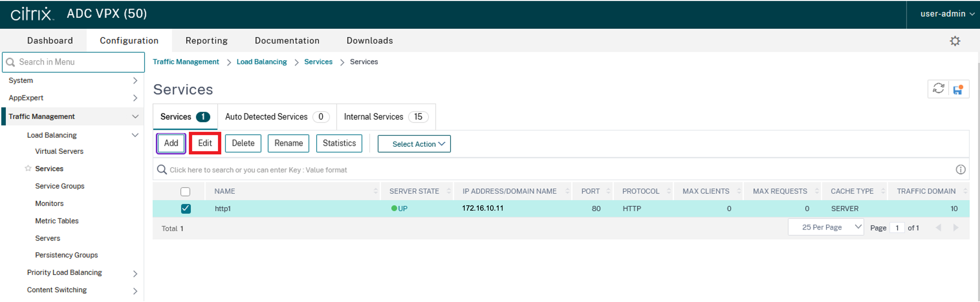Viewport: 980px width, 302px height.
Task: Click the save configuration disk icon
Action: pyautogui.click(x=958, y=89)
